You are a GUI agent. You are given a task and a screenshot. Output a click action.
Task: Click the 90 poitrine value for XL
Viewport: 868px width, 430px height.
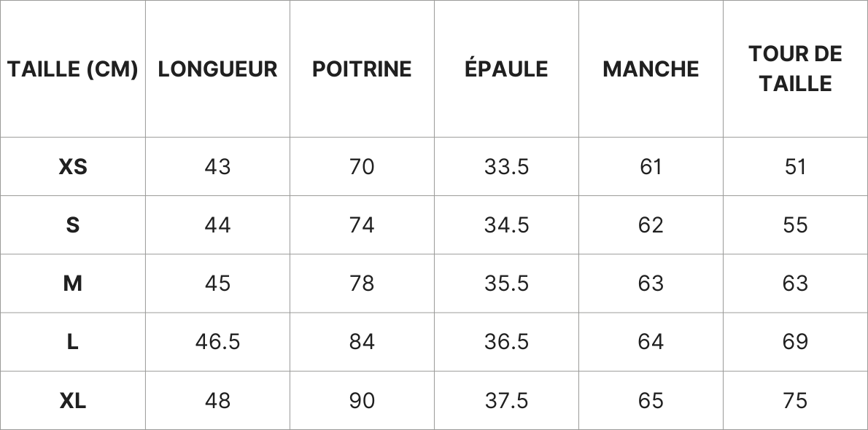tap(362, 400)
